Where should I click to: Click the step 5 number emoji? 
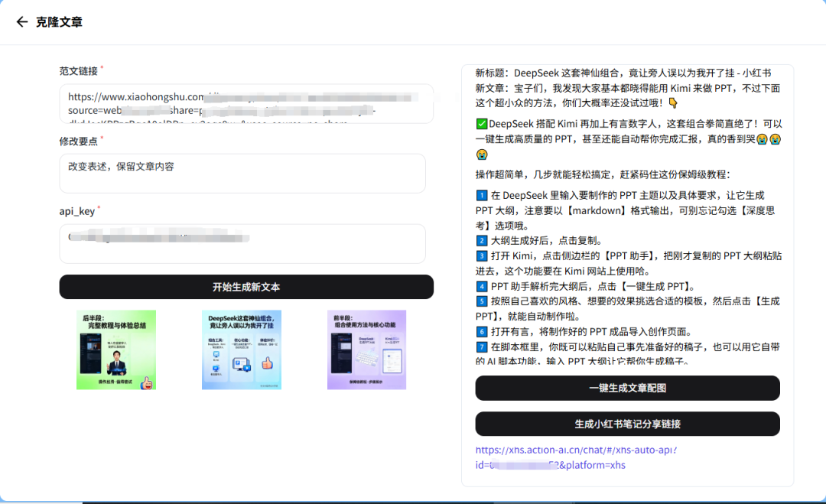tap(482, 301)
